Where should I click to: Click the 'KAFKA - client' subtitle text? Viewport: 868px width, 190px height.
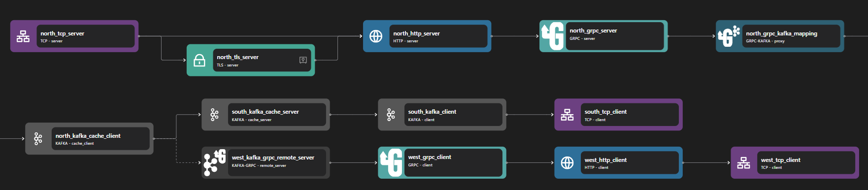421,120
